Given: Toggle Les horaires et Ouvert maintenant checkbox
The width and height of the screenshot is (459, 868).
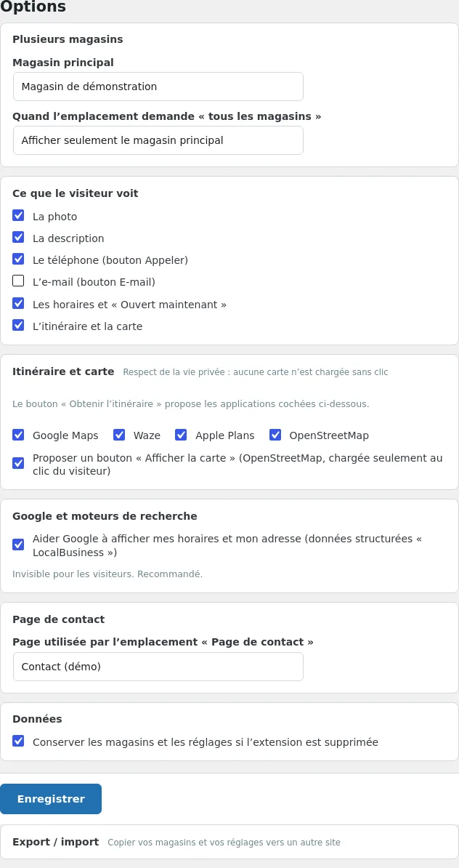Looking at the screenshot, I should 18,303.
